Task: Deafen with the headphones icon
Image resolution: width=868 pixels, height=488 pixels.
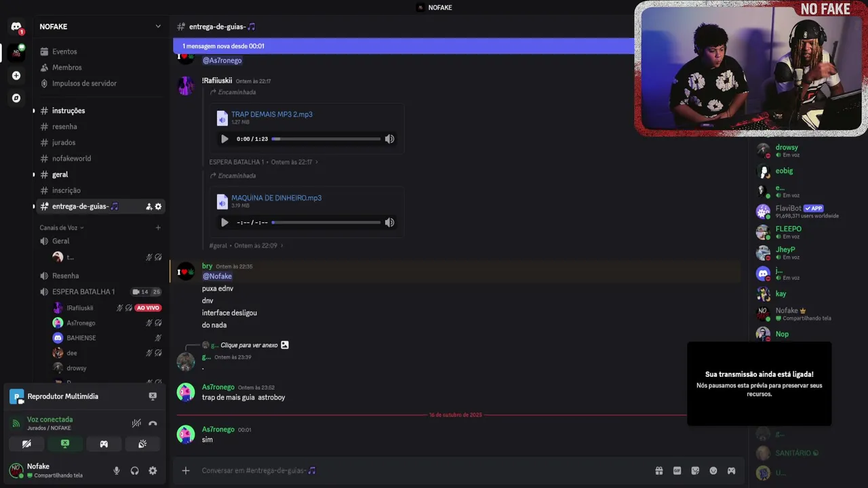Action: (x=134, y=470)
